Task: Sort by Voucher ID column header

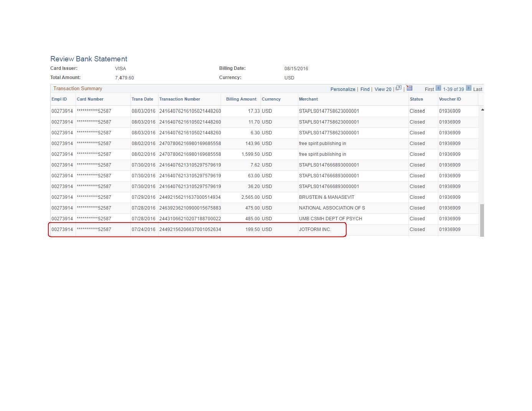Action: click(450, 99)
